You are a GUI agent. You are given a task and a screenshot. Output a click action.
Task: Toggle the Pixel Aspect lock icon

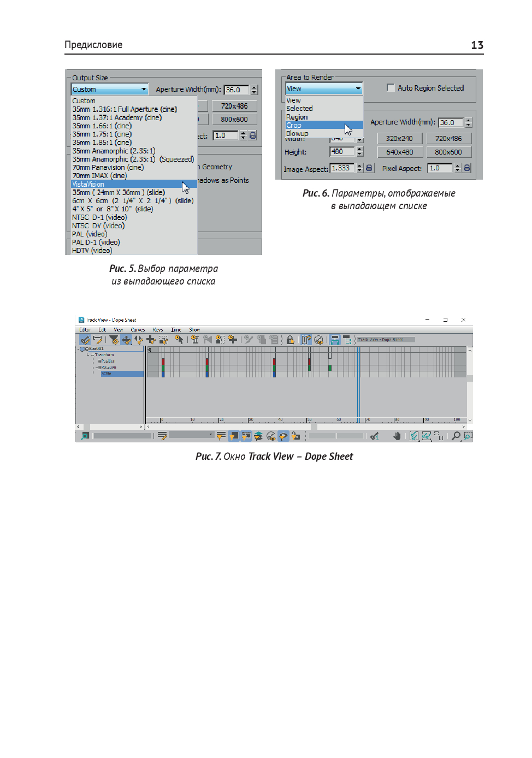pyautogui.click(x=467, y=168)
